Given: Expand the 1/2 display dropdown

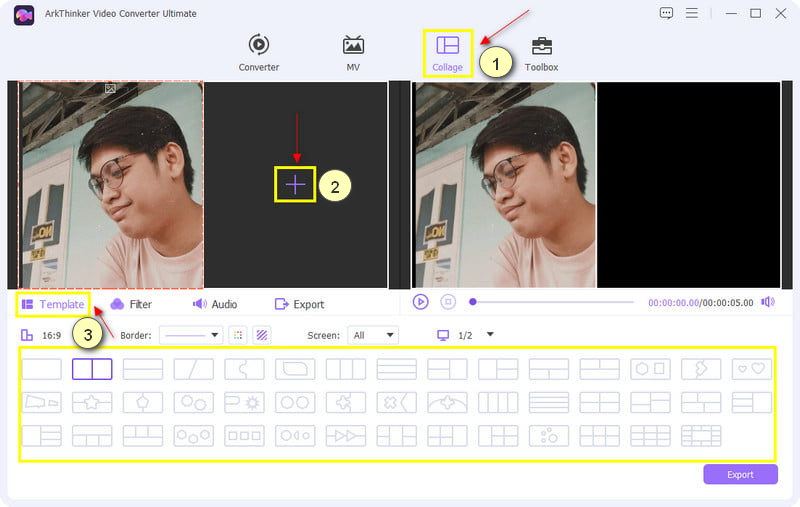Looking at the screenshot, I should tap(490, 335).
